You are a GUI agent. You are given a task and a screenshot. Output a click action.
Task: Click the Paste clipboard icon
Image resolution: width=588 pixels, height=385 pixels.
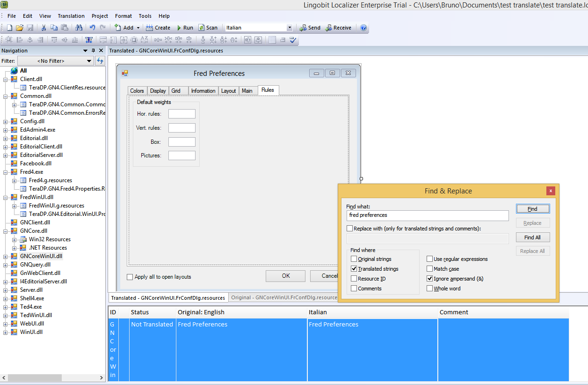65,28
